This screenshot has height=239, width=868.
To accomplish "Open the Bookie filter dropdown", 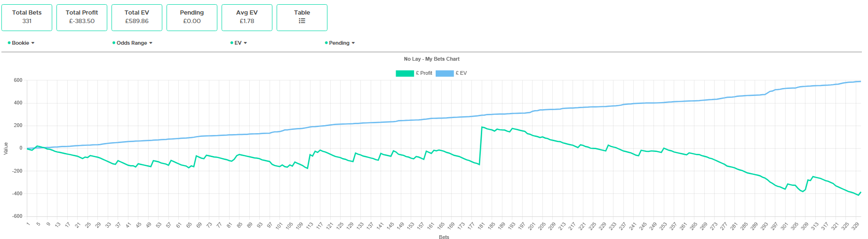I will tap(21, 43).
